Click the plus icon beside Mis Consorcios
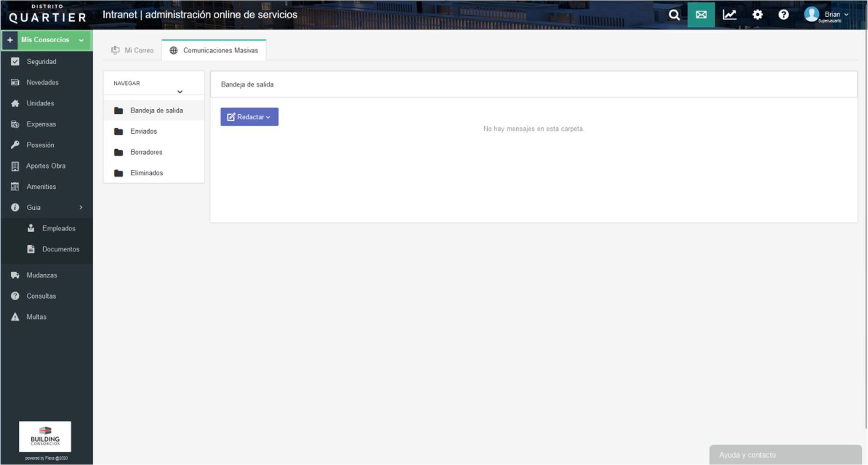The image size is (868, 465). [10, 40]
